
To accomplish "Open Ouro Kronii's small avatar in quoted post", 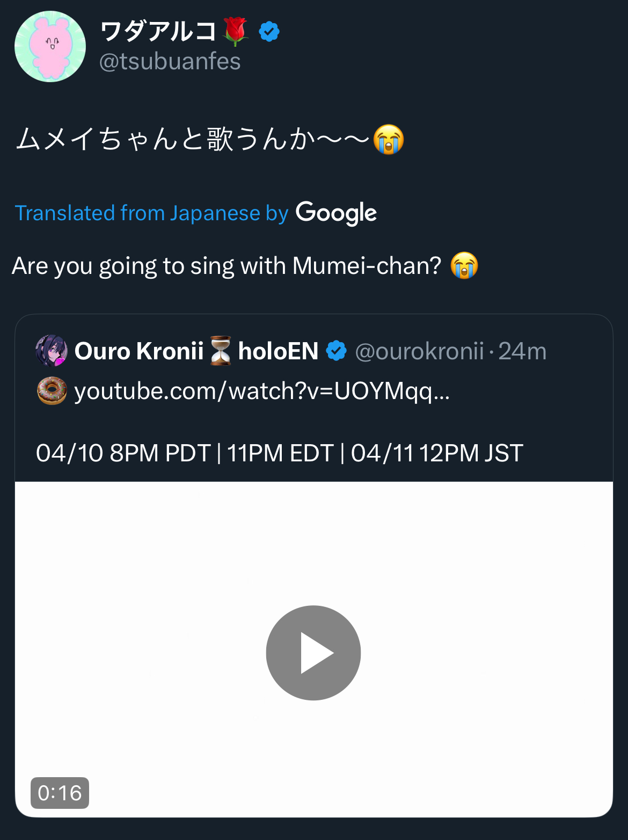I will click(52, 351).
